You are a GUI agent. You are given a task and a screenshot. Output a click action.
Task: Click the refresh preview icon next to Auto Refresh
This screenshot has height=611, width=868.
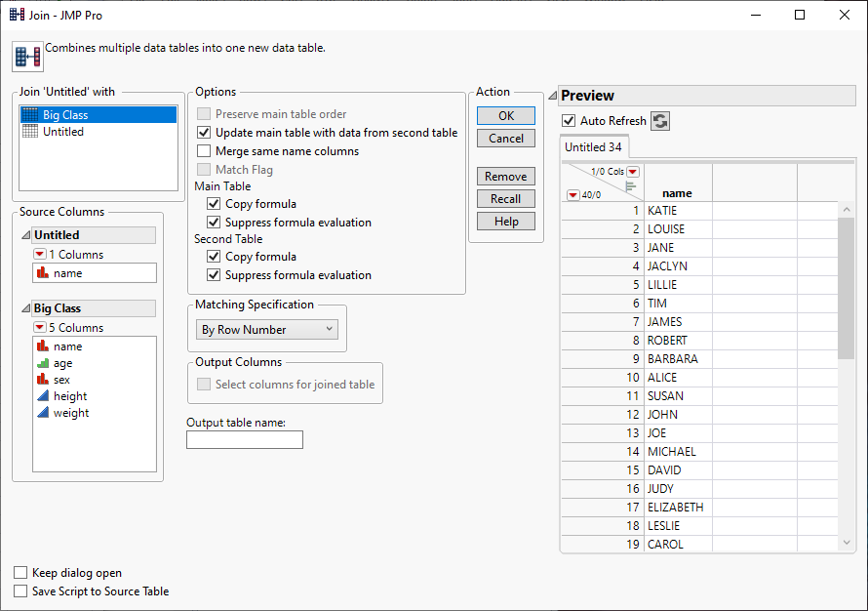click(660, 121)
